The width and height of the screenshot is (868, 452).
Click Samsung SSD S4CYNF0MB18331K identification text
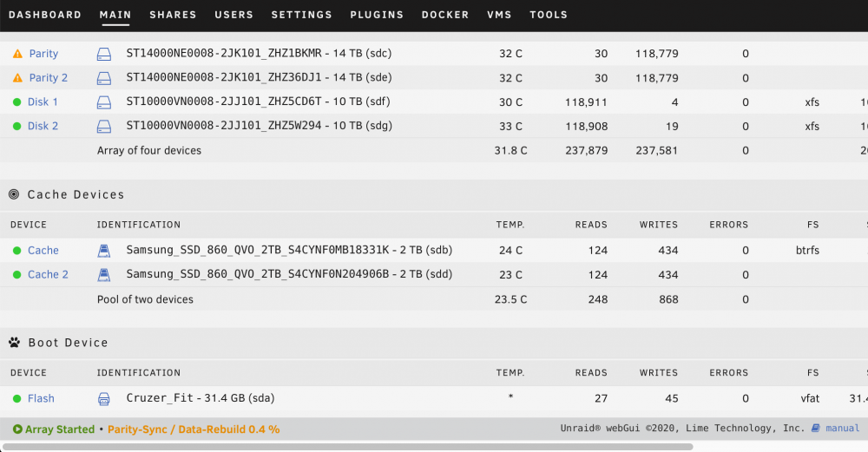coord(289,250)
